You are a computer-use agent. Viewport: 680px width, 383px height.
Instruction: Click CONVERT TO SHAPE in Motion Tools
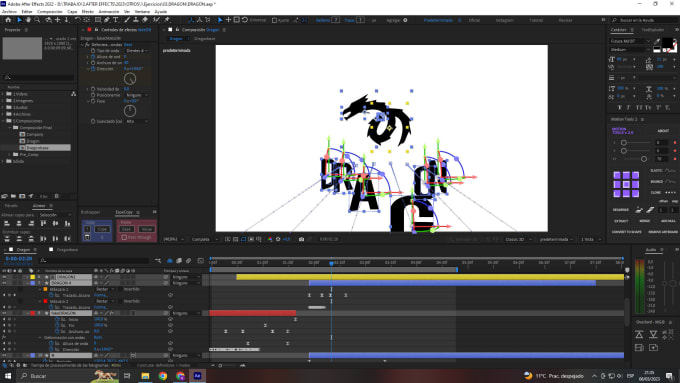627,232
